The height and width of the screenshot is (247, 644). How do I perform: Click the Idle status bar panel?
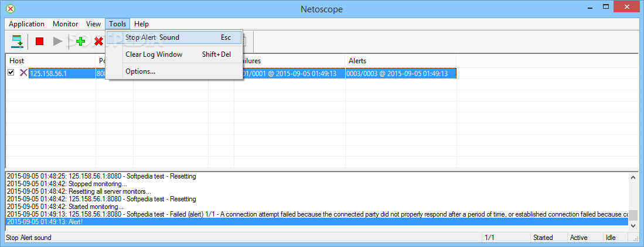615,238
